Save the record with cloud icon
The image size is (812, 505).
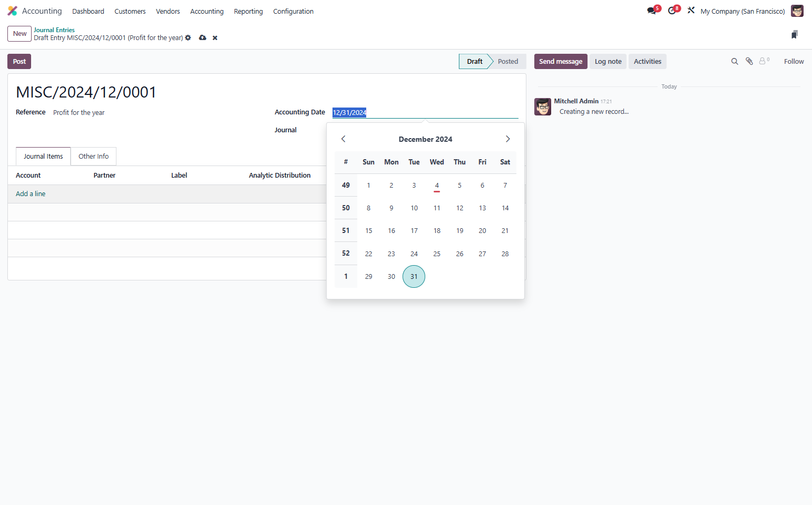202,38
